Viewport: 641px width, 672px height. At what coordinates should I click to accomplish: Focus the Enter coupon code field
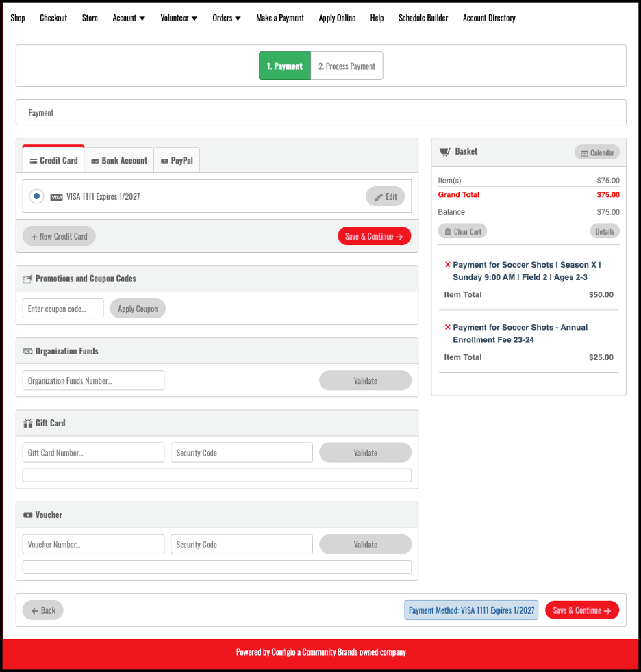63,309
